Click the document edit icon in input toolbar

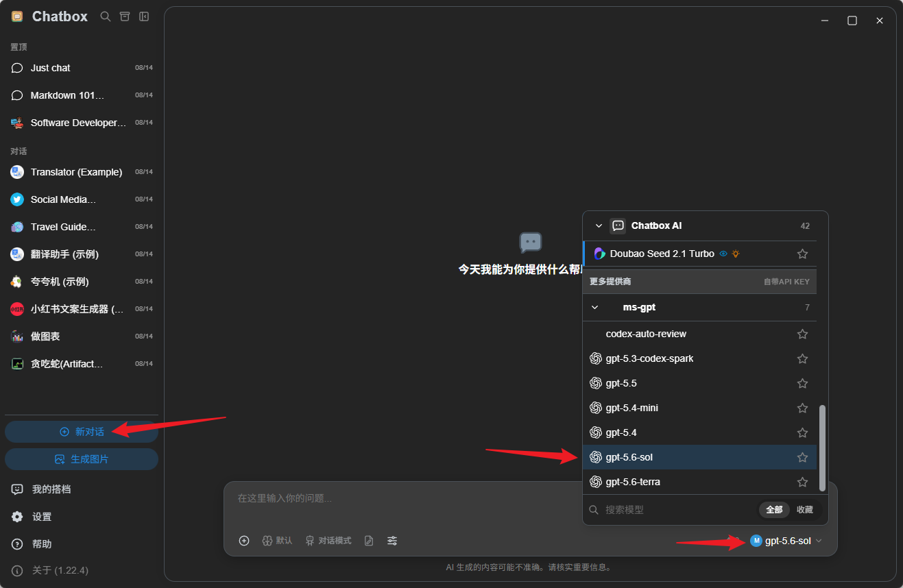click(x=369, y=541)
